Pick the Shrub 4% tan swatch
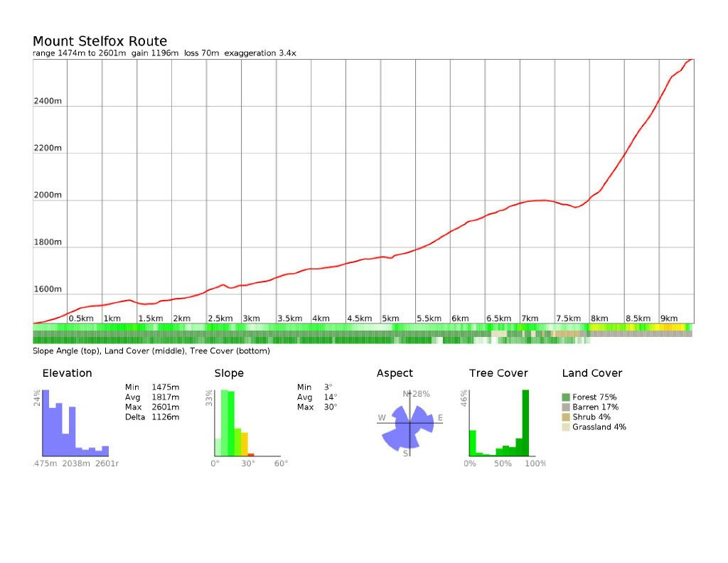The height and width of the screenshot is (563, 728). point(566,417)
